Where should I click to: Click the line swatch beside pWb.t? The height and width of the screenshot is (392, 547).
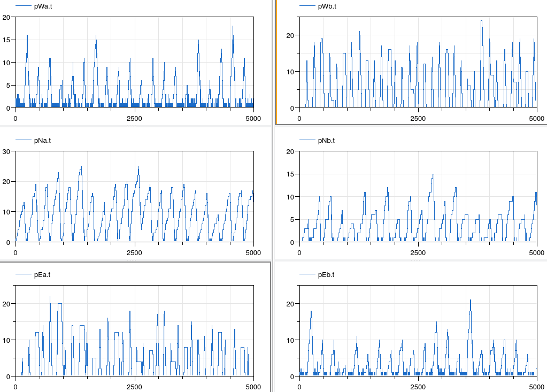coord(307,6)
